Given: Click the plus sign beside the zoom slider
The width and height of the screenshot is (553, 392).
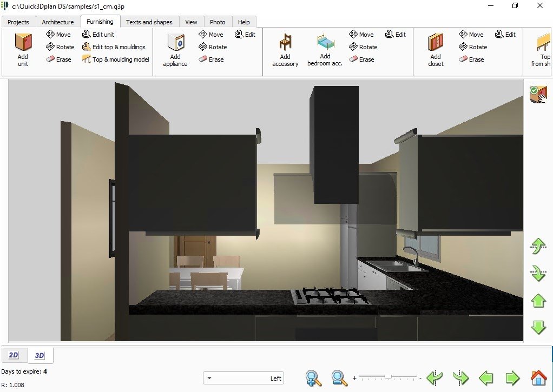Looking at the screenshot, I should pyautogui.click(x=354, y=378).
